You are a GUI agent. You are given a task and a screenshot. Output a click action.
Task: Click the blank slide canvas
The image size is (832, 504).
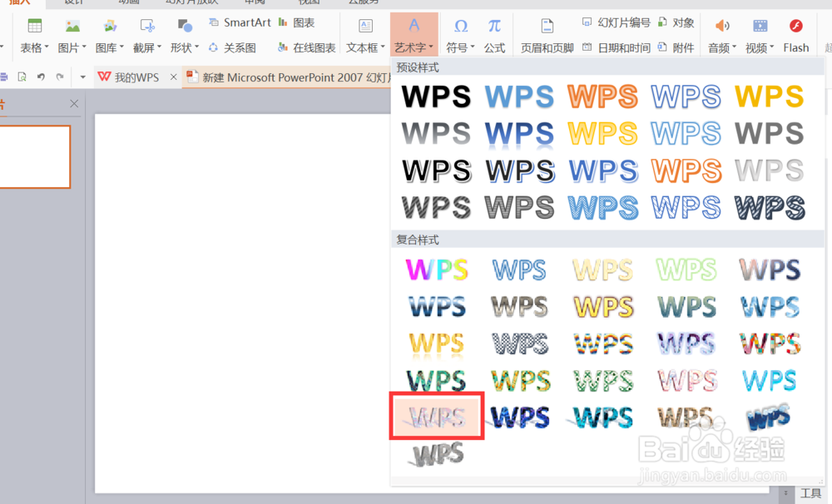click(x=242, y=303)
